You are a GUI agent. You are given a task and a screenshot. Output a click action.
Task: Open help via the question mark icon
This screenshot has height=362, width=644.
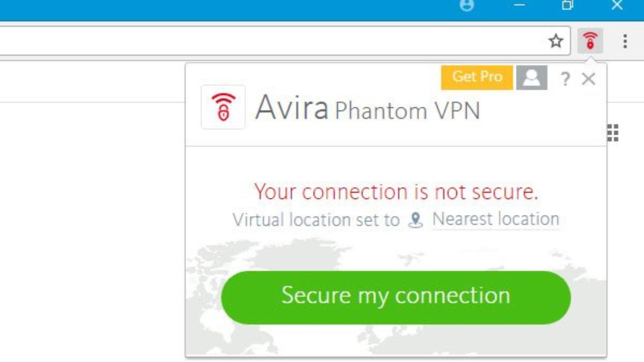(565, 79)
